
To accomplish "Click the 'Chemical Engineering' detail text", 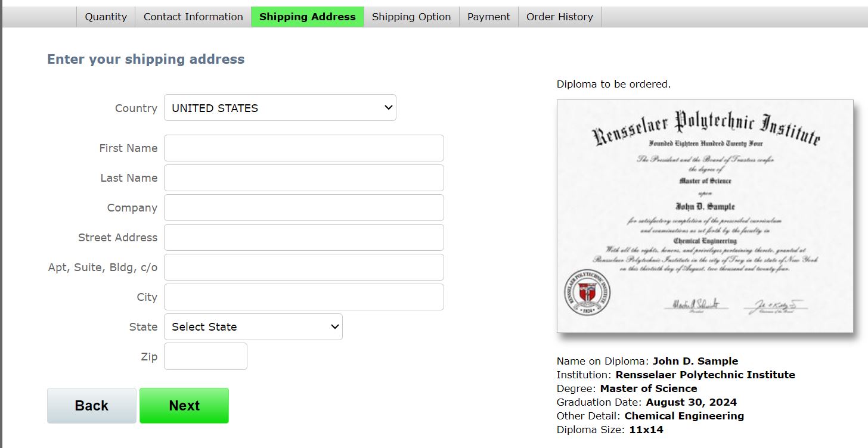I will click(684, 416).
